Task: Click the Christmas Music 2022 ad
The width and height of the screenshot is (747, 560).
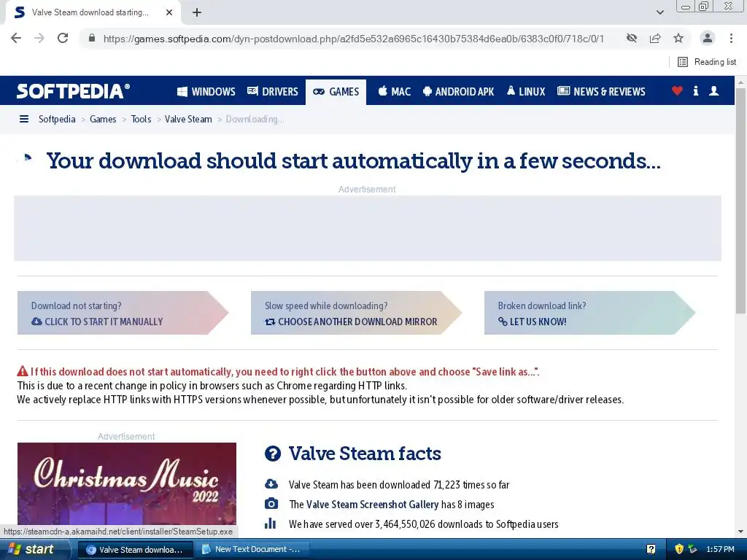Action: 127,483
